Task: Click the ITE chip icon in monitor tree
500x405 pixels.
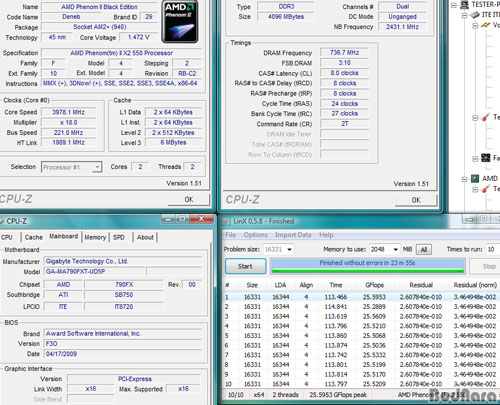Action: click(475, 15)
